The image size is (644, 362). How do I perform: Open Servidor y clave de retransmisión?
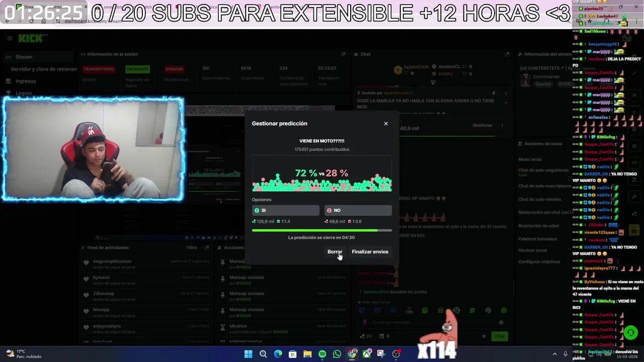coord(44,69)
